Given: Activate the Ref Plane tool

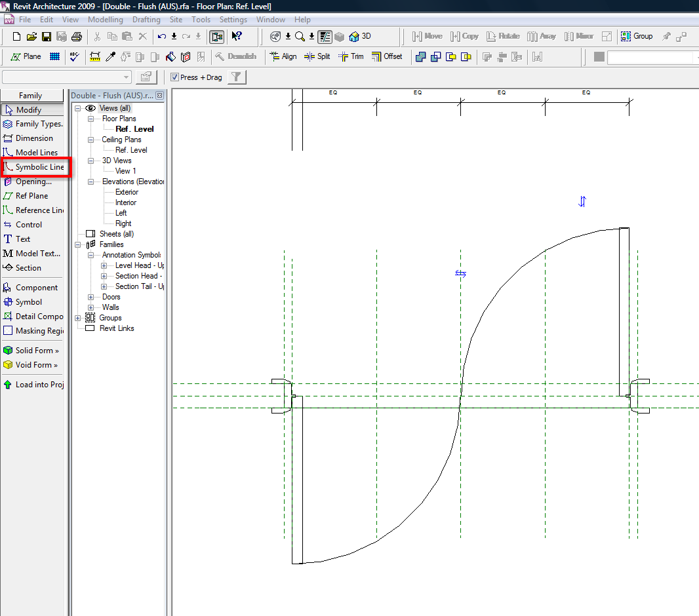Looking at the screenshot, I should [31, 196].
